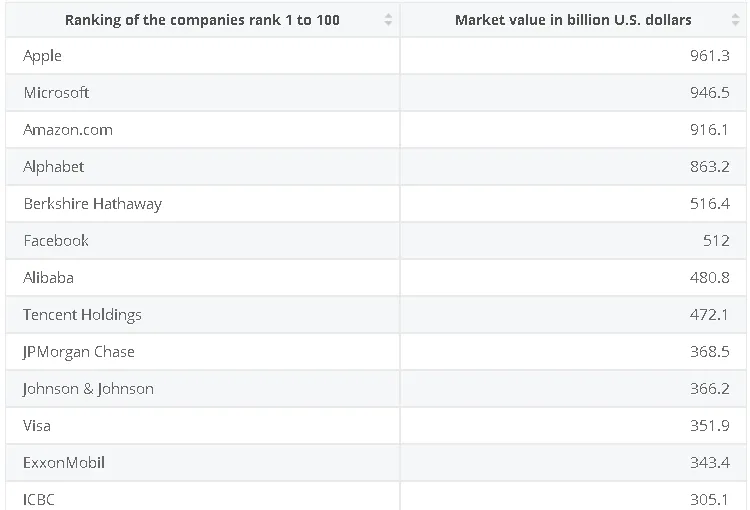
Task: Click the ICBC company cell
Action: point(39,498)
